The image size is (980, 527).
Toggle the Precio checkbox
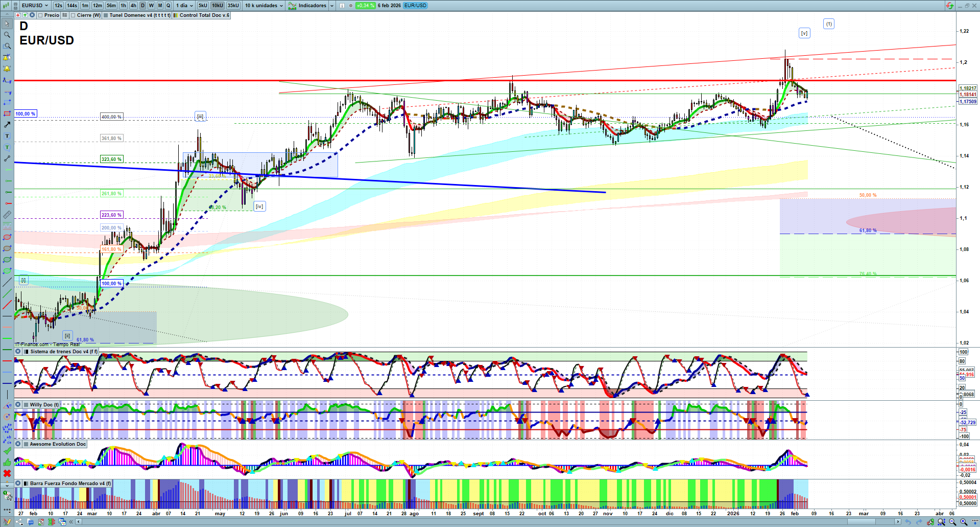[x=41, y=15]
